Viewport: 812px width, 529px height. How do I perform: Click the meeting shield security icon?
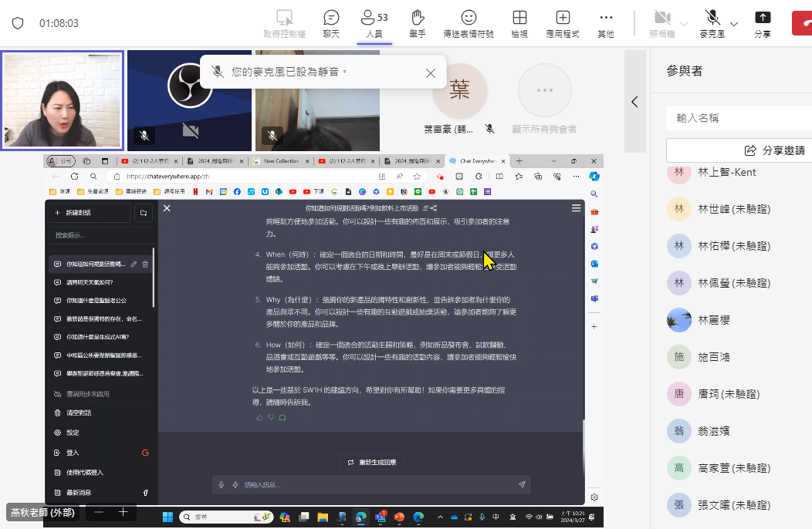pos(18,23)
